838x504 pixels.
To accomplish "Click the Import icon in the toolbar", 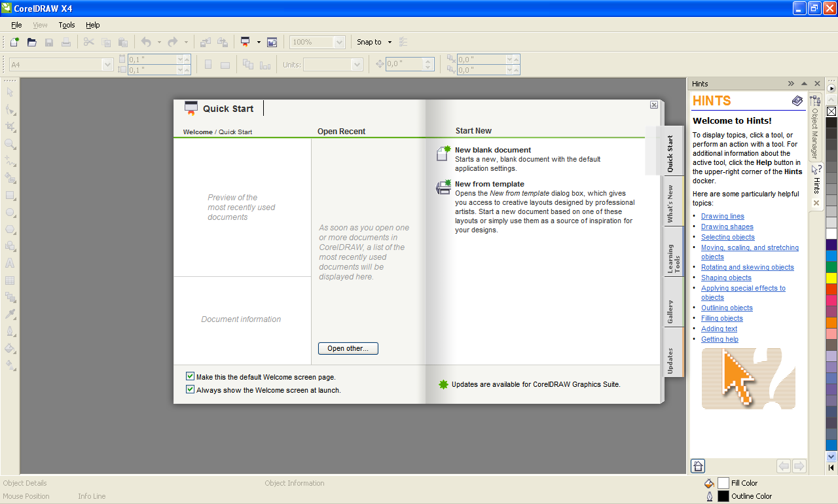I will [x=206, y=42].
